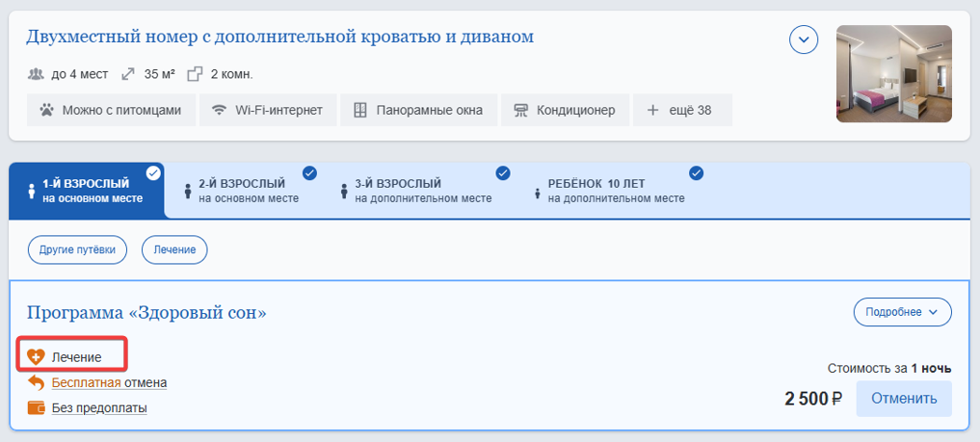Click the Другие путёвки filter button
This screenshot has width=980, height=442.
(77, 249)
